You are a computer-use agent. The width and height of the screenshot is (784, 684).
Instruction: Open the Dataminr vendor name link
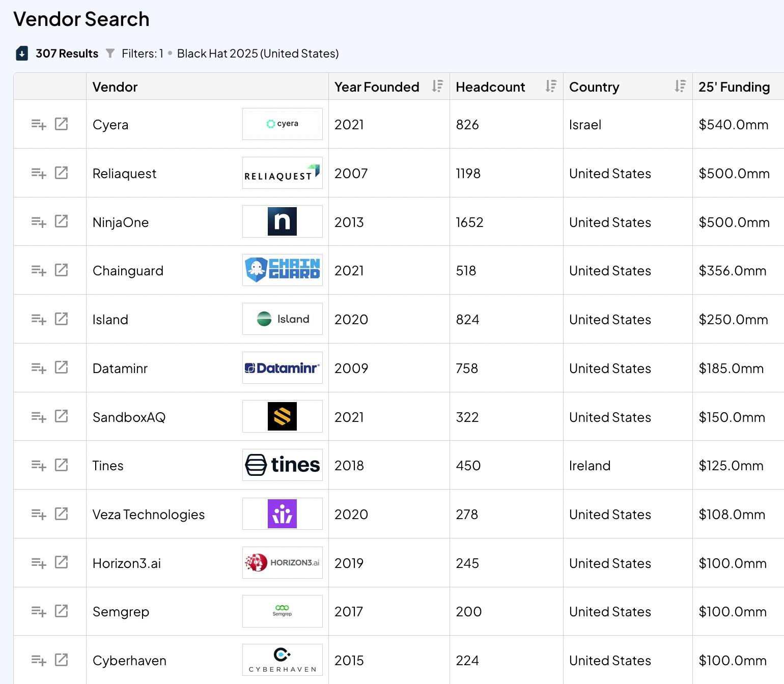pyautogui.click(x=120, y=368)
